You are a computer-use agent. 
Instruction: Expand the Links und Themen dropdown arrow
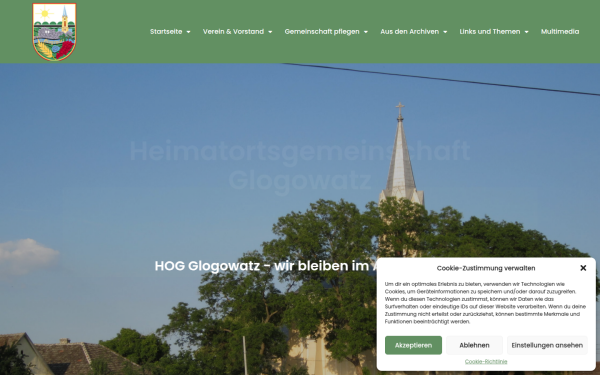[527, 32]
